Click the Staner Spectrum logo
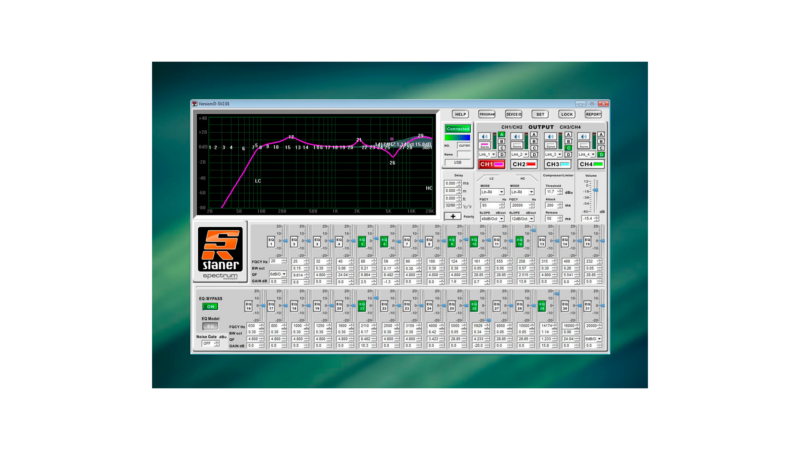Image resolution: width=800 pixels, height=450 pixels. 219,252
